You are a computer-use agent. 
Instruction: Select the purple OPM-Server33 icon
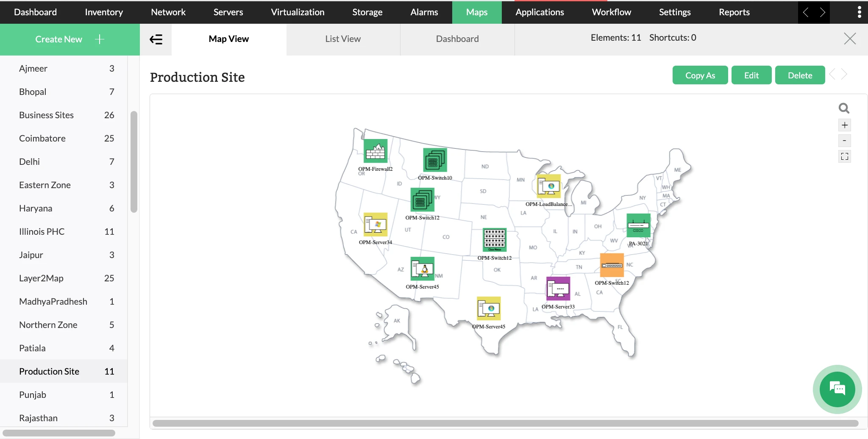tap(558, 289)
